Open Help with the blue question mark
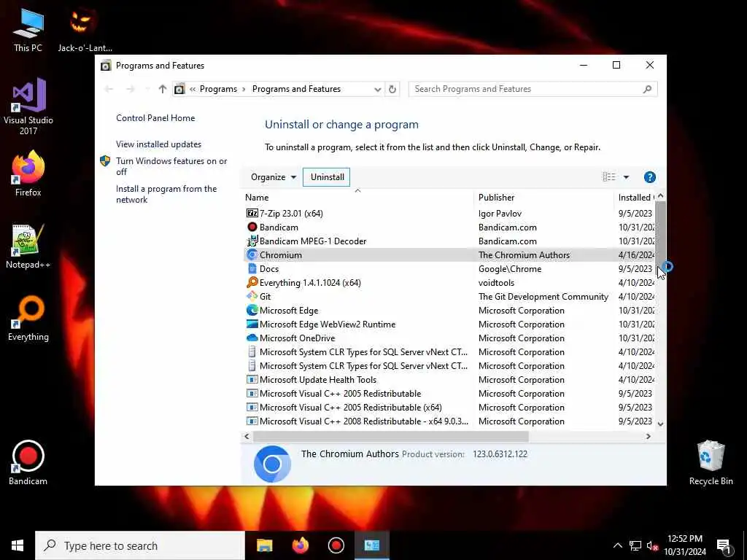Screen dimensions: 747x560 [649, 177]
